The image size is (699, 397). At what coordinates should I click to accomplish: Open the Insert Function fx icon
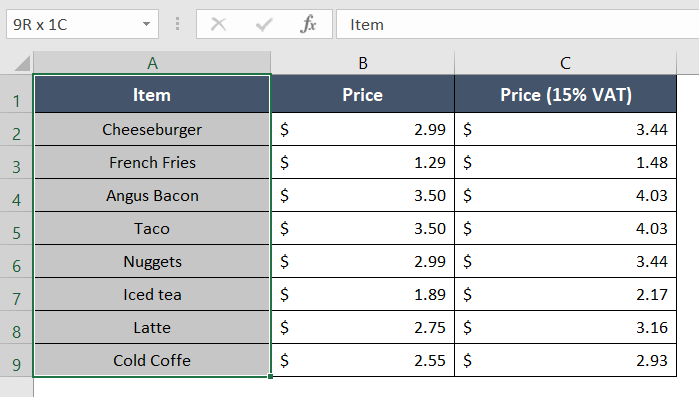point(308,24)
